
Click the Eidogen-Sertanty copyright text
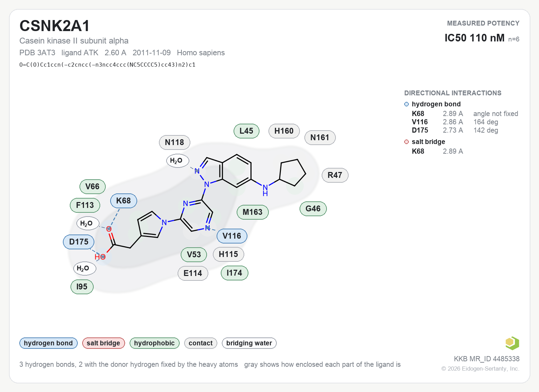coord(480,369)
